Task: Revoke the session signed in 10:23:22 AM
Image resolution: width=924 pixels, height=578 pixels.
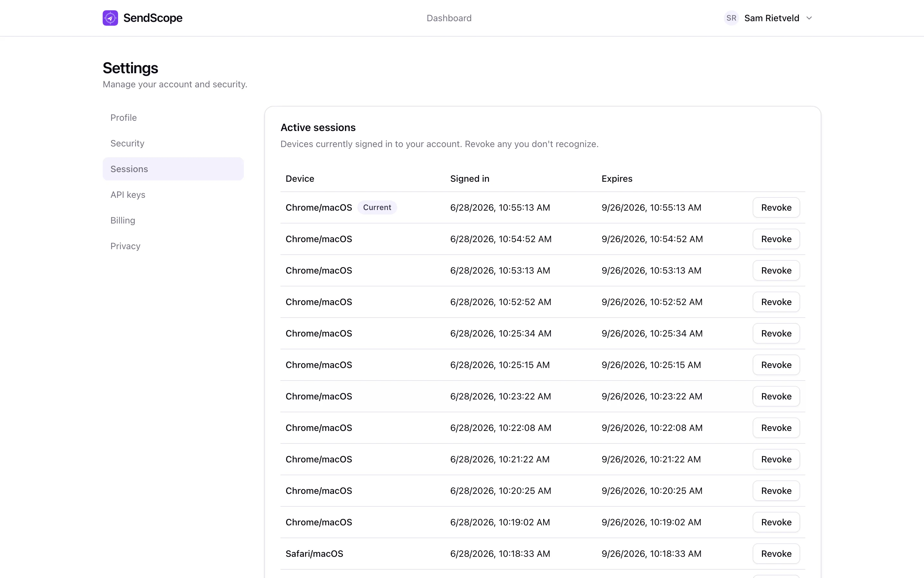Action: (x=776, y=396)
